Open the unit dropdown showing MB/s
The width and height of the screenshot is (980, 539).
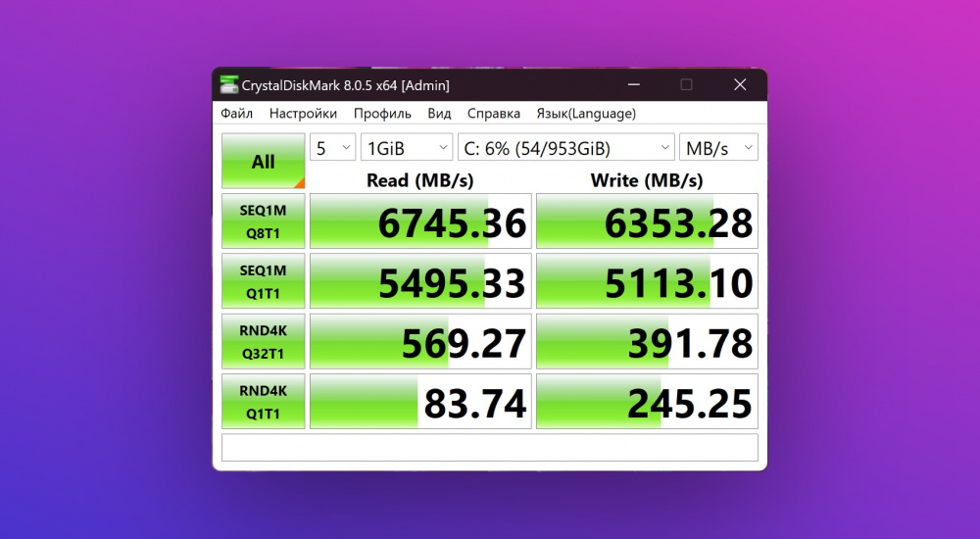point(718,148)
